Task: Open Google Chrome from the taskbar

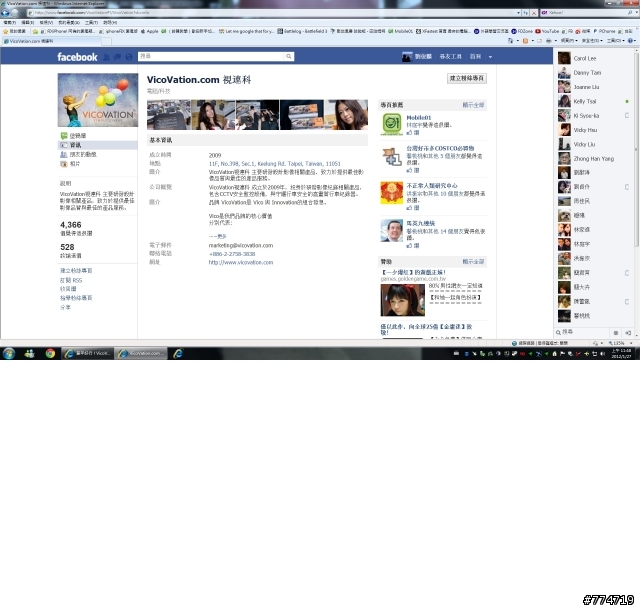Action: point(50,353)
